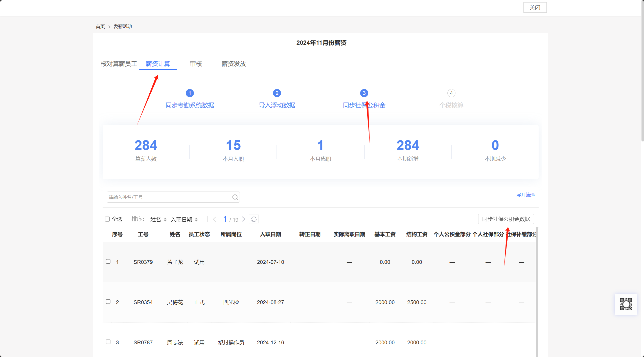Image resolution: width=644 pixels, height=357 pixels.
Task: Sort list by 姓名 arrows
Action: click(165, 220)
